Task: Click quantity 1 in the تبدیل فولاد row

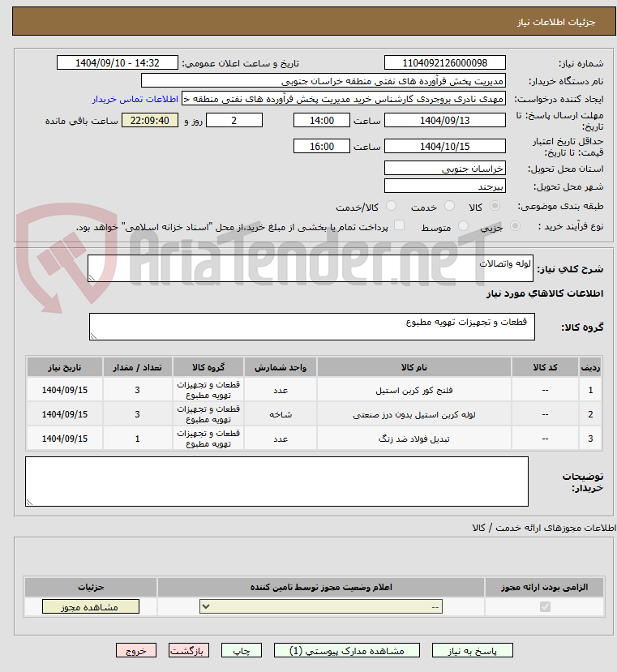Action: tap(137, 439)
